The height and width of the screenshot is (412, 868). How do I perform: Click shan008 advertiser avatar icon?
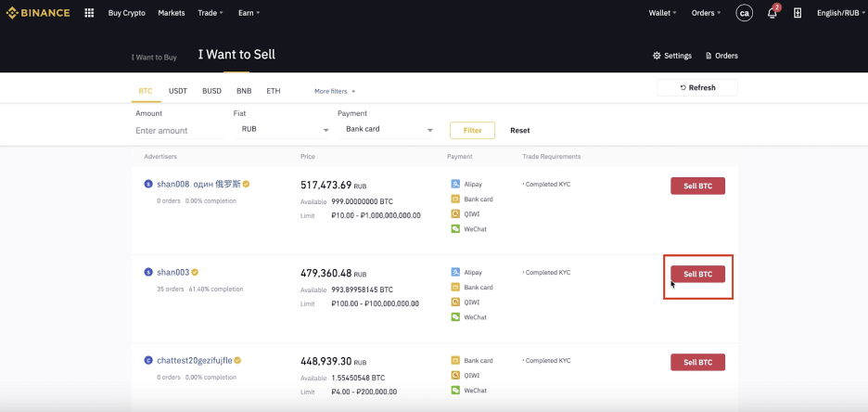(x=147, y=184)
